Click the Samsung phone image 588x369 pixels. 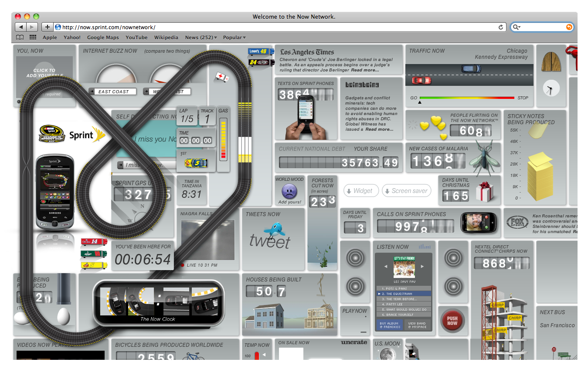54,192
